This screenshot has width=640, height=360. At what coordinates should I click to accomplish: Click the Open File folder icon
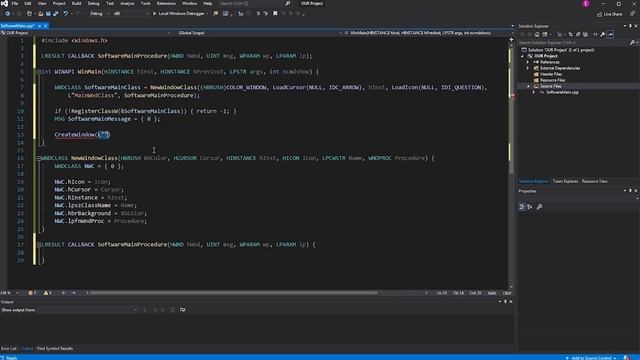click(40, 13)
